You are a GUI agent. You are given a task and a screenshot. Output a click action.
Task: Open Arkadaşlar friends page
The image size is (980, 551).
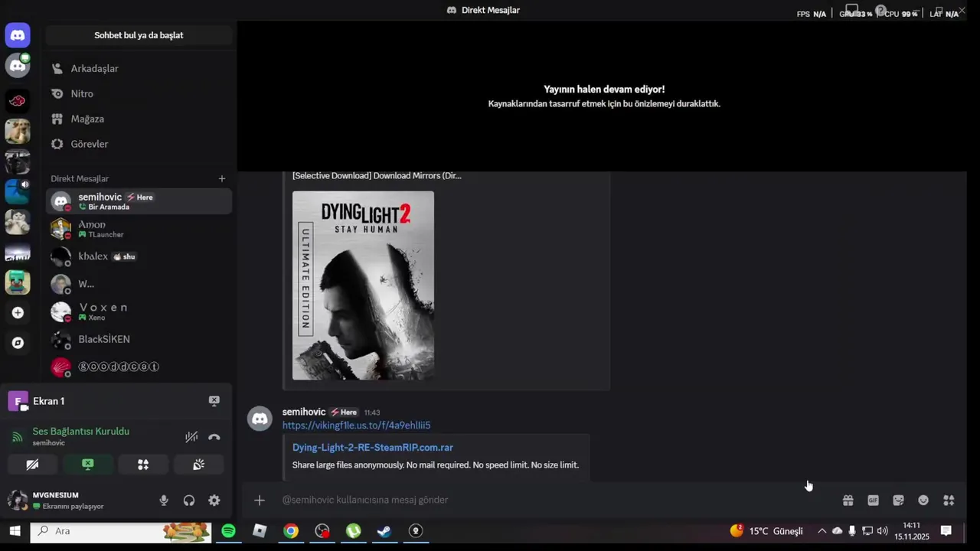click(139, 68)
